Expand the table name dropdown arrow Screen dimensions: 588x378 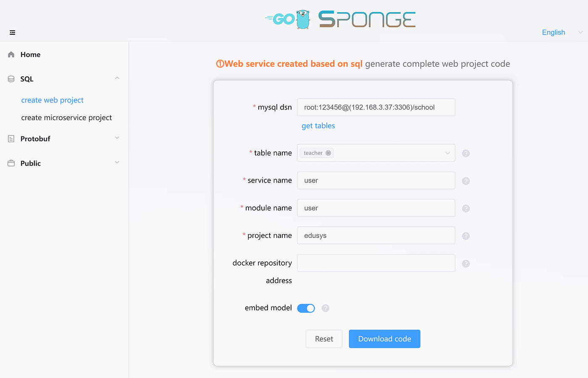click(447, 153)
